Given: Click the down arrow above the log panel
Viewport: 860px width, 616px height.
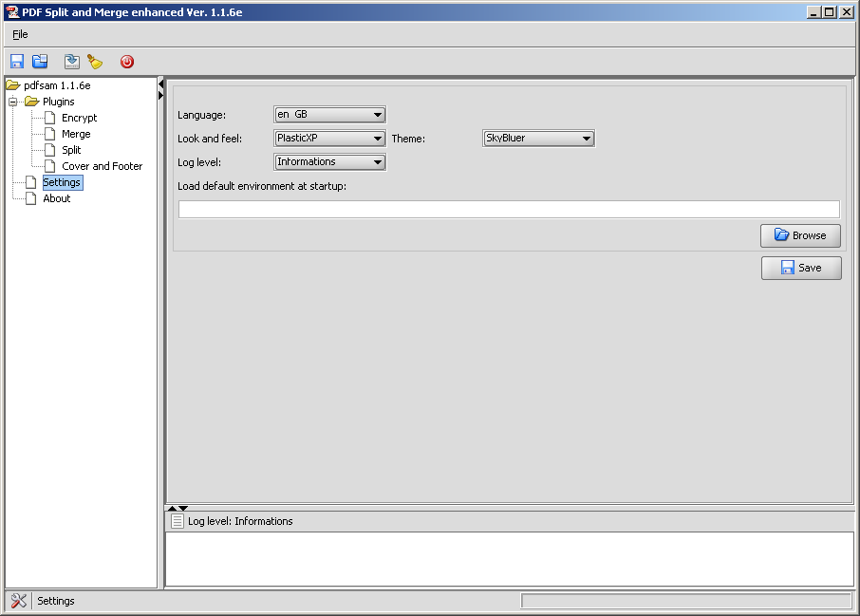Looking at the screenshot, I should pyautogui.click(x=183, y=508).
